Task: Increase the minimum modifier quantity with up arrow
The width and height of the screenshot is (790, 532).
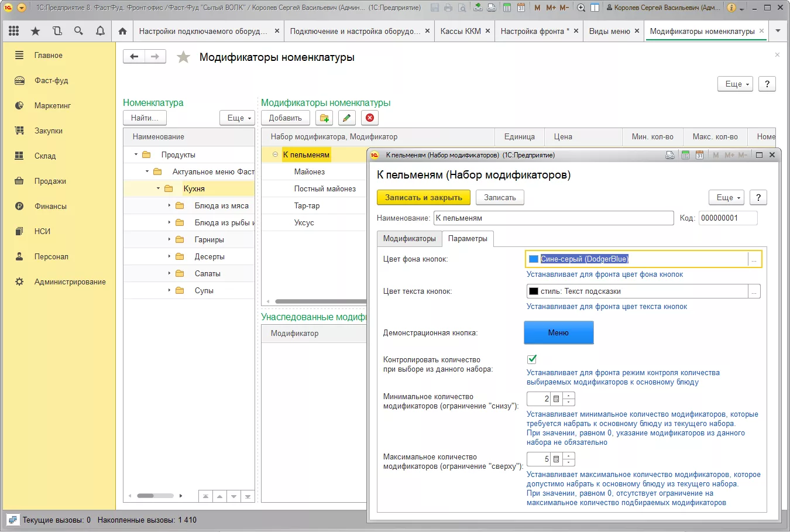Action: 569,396
